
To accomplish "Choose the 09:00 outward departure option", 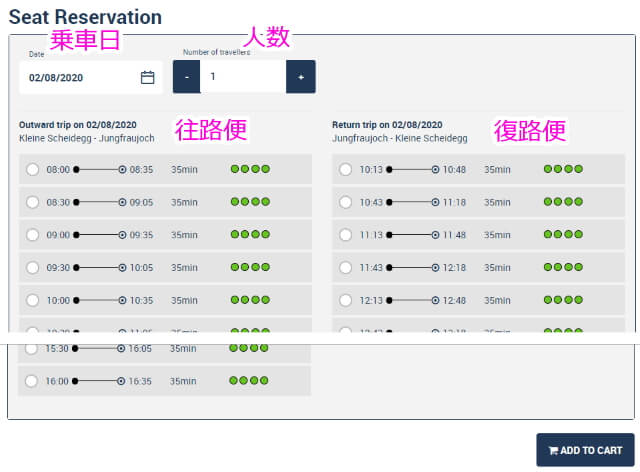I will click(x=32, y=235).
